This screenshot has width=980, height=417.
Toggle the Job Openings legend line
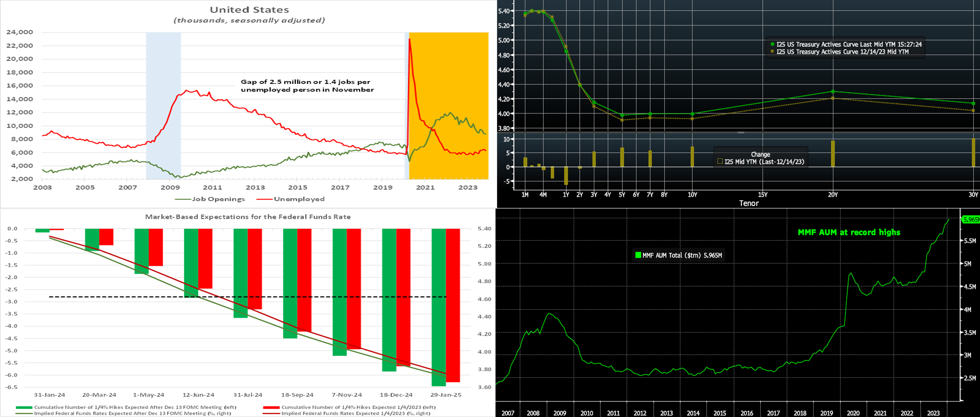coord(183,199)
